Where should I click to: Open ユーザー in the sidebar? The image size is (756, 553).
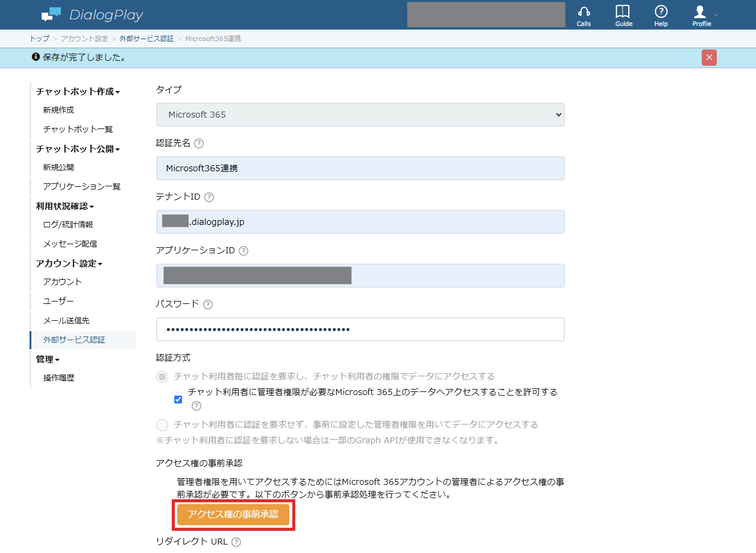pos(58,302)
